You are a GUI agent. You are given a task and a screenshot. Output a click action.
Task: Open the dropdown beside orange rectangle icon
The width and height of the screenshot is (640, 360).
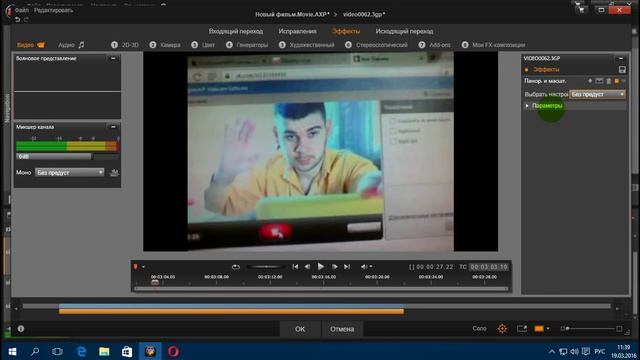(548, 329)
